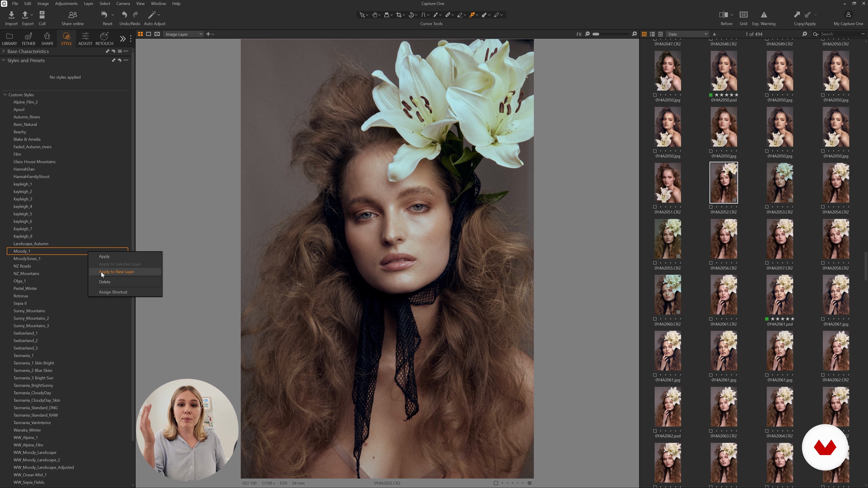This screenshot has width=868, height=488.
Task: Open the Image Layer dropdown
Action: point(184,34)
